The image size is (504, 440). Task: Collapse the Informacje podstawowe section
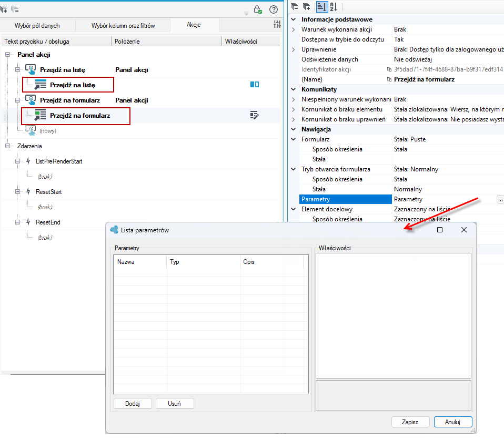pyautogui.click(x=294, y=19)
